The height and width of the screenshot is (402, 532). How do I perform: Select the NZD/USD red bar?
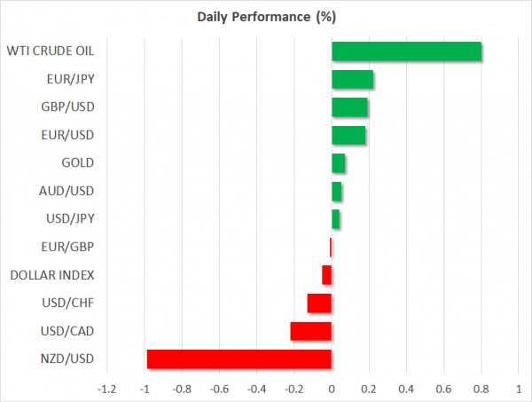tap(239, 359)
